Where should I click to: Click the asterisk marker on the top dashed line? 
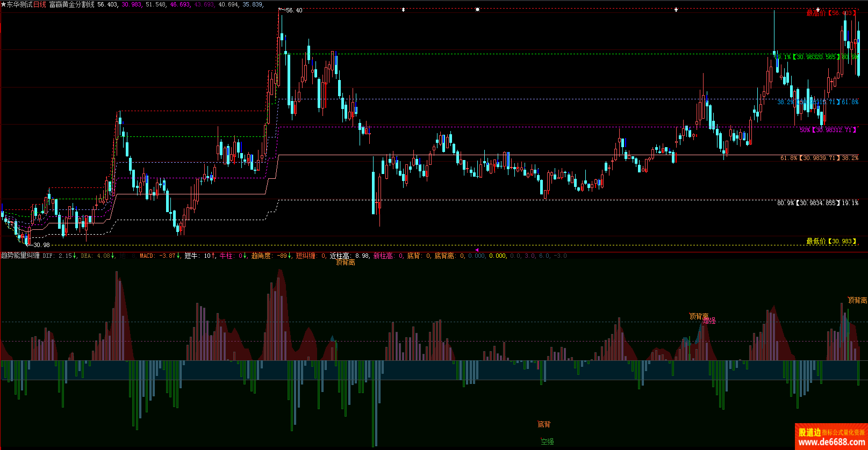coord(477,10)
